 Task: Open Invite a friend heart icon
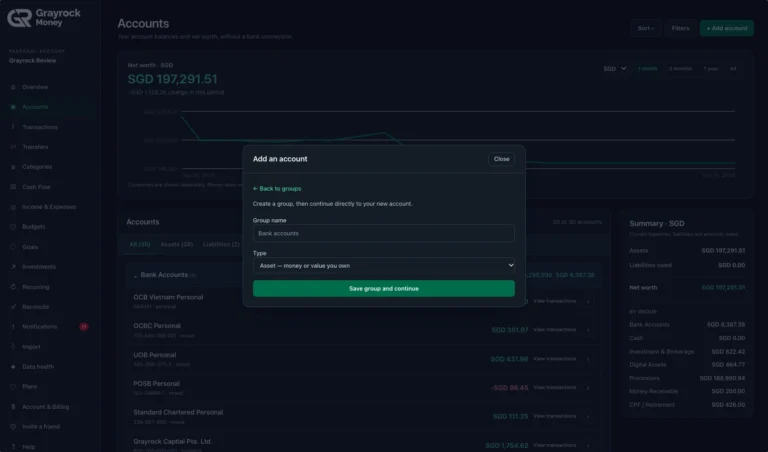(13, 427)
